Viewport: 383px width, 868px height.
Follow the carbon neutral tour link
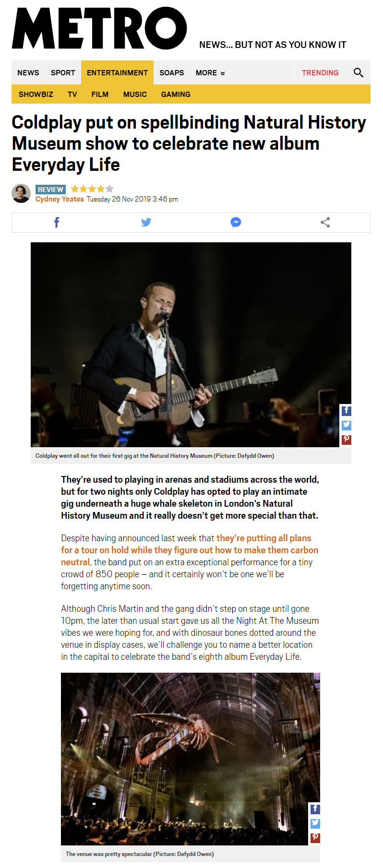tap(190, 550)
